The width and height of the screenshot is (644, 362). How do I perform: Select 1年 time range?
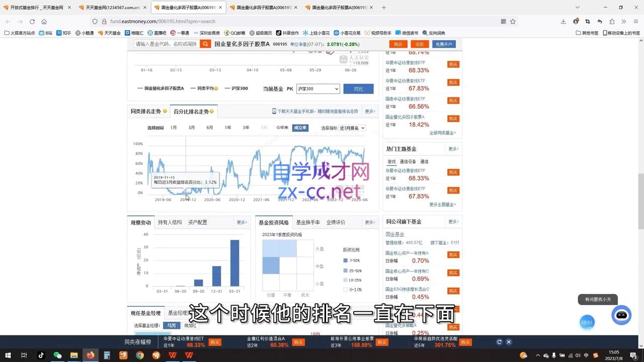[228, 128]
